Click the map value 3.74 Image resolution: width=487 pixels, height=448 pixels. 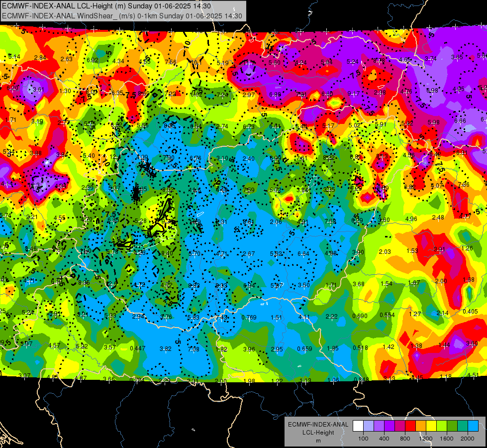(x=431, y=58)
